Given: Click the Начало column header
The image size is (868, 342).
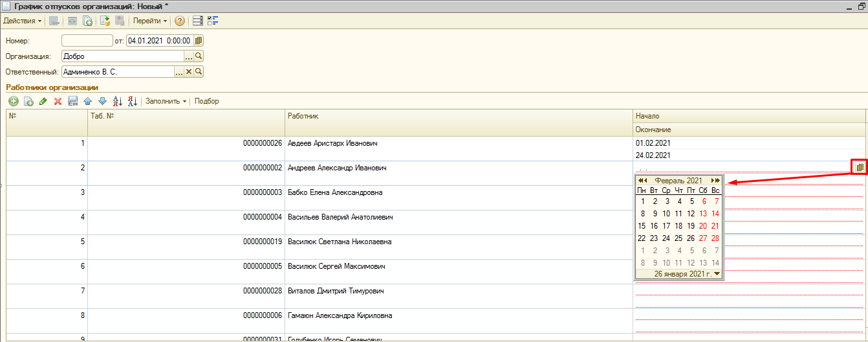Looking at the screenshot, I should click(749, 116).
